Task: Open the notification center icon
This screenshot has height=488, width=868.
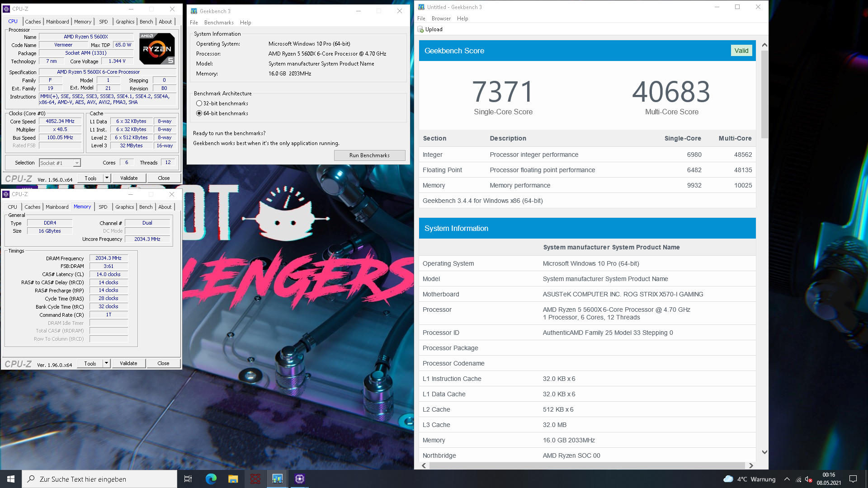Action: click(x=853, y=479)
